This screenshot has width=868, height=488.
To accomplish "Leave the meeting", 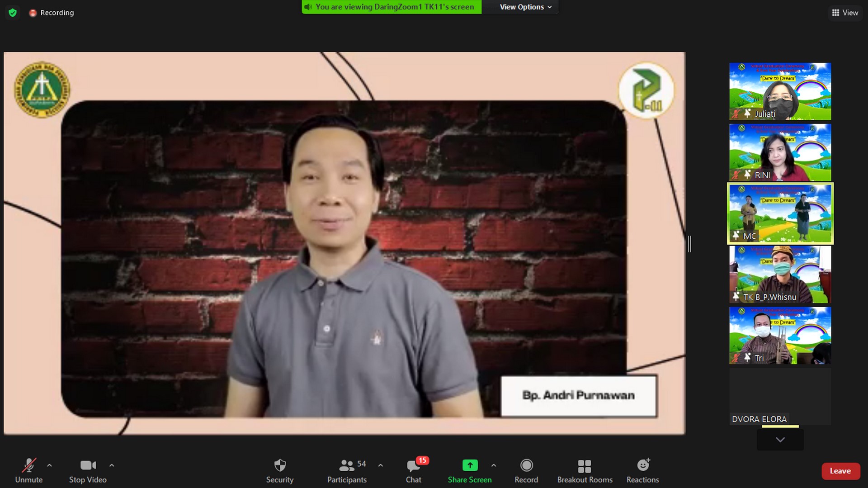I will [840, 471].
